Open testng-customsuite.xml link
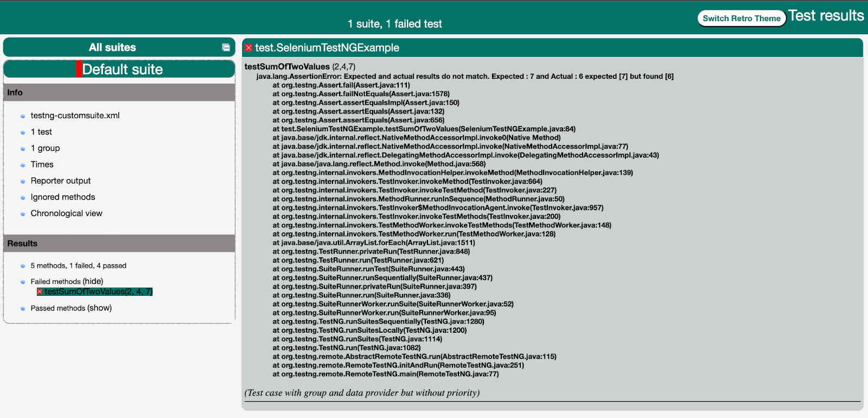Image resolution: width=868 pixels, height=418 pixels. point(75,116)
